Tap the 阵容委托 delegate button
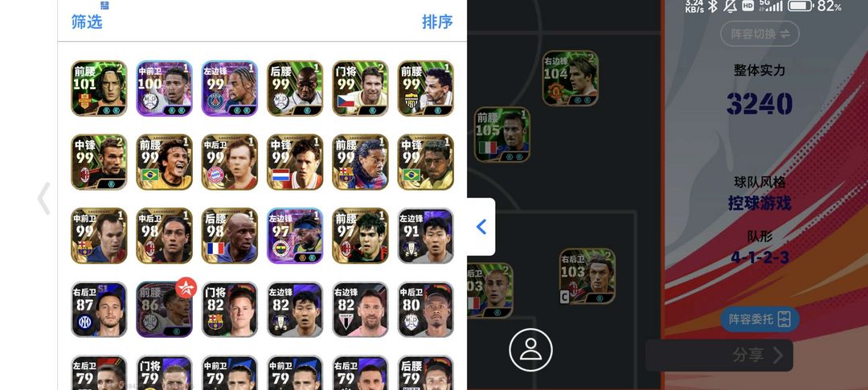This screenshot has width=868, height=390. (x=759, y=319)
